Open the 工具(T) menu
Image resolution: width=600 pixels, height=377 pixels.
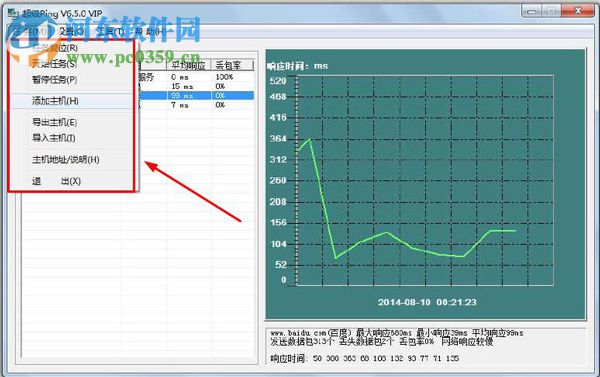111,32
